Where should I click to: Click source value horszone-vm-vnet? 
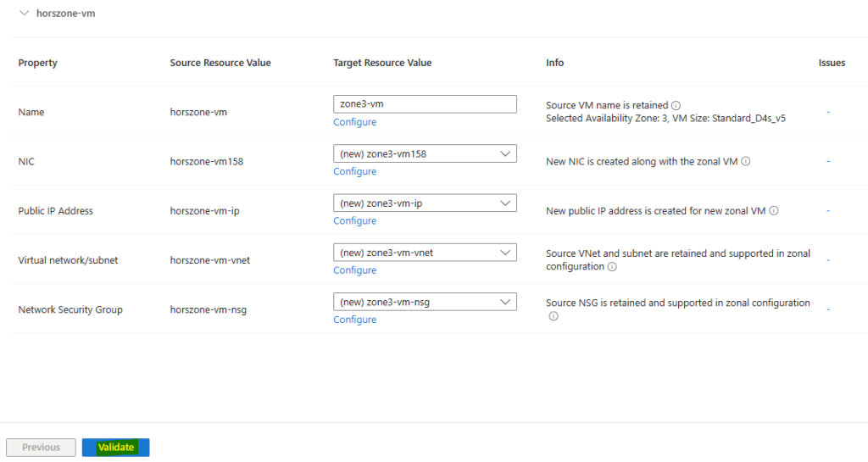pyautogui.click(x=210, y=260)
